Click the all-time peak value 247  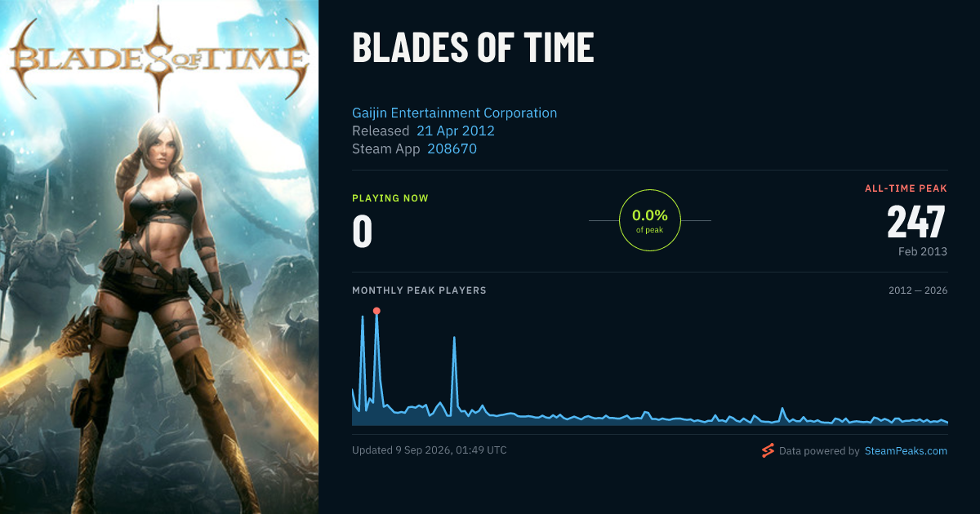tap(916, 222)
